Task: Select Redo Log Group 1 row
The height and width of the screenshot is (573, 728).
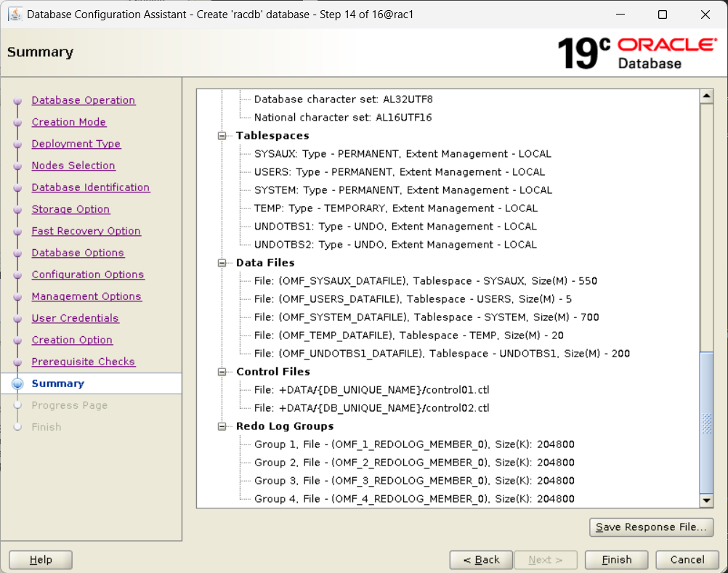Action: (414, 444)
